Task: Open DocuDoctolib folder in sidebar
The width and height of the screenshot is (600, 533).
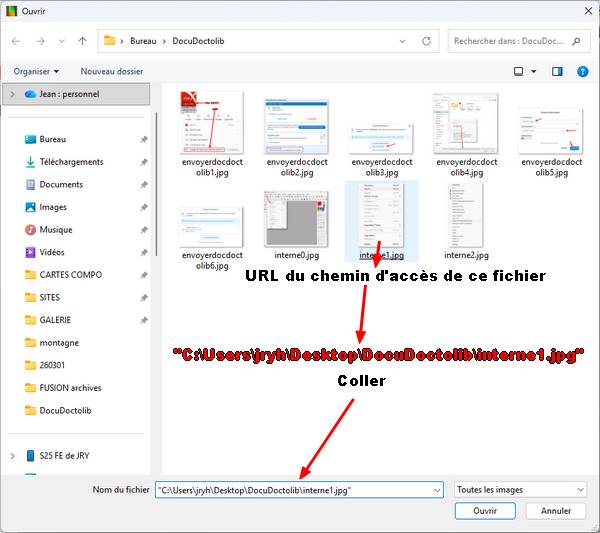Action: (65, 410)
